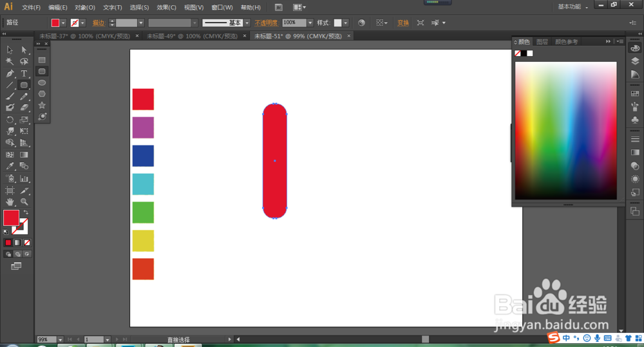Change screen mode button

tap(16, 266)
